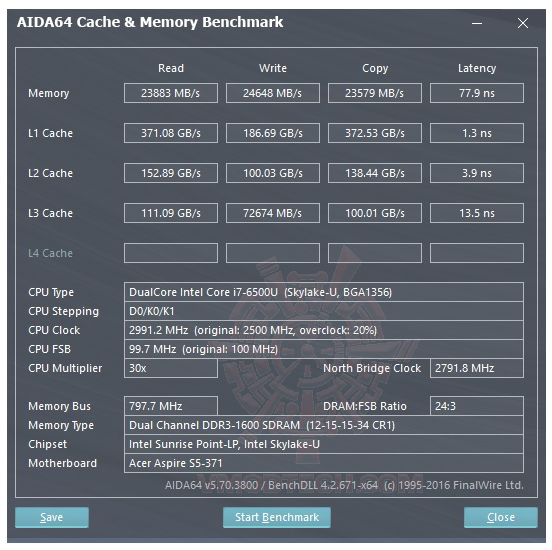Image resolution: width=552 pixels, height=550 pixels.
Task: Select L2 Cache Latency 3.9 ns
Action: coord(477,173)
